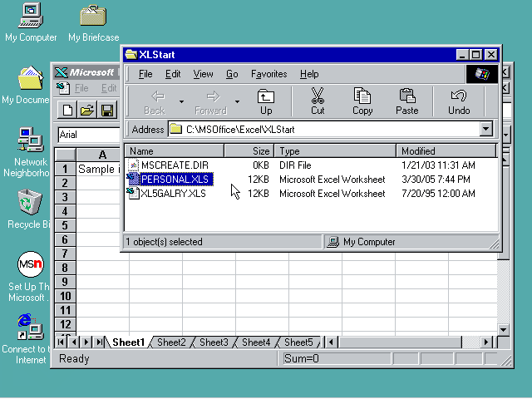Click the Select All corner button in Excel

[x=65, y=155]
